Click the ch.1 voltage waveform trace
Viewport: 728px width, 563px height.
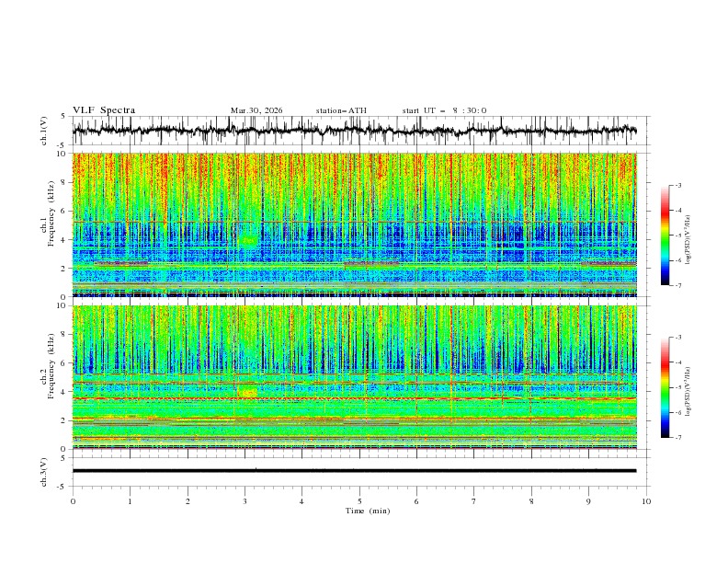[x=354, y=131]
